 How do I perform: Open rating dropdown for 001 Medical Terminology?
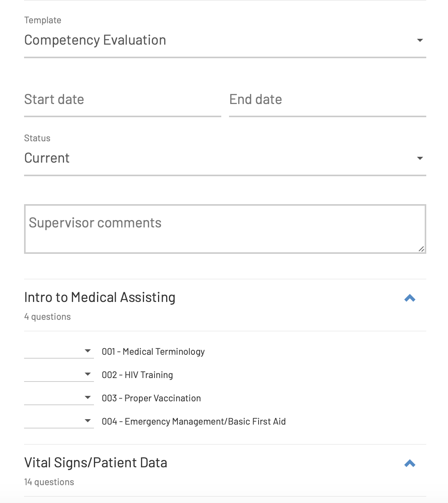click(59, 351)
